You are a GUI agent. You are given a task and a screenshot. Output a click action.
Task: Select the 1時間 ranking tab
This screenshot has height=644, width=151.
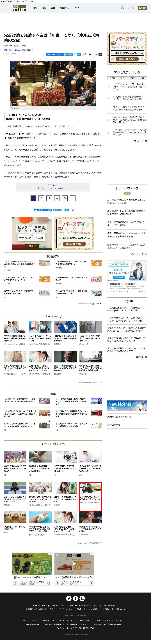click(x=112, y=78)
